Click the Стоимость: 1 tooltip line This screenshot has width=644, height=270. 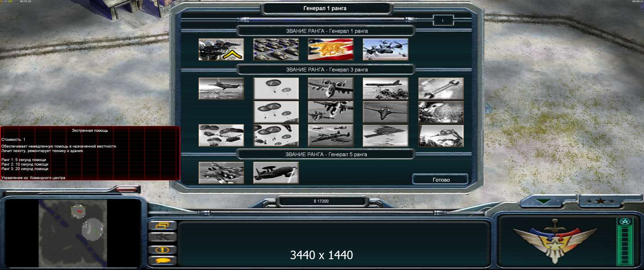tap(13, 139)
